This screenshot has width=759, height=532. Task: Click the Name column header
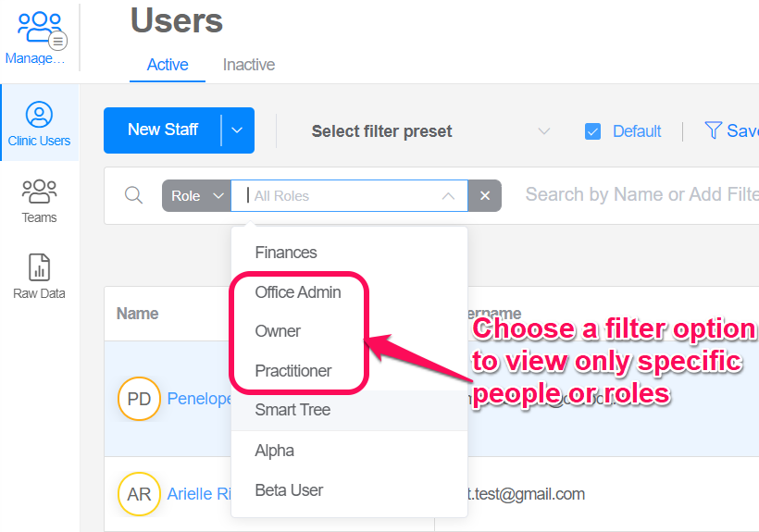138,314
